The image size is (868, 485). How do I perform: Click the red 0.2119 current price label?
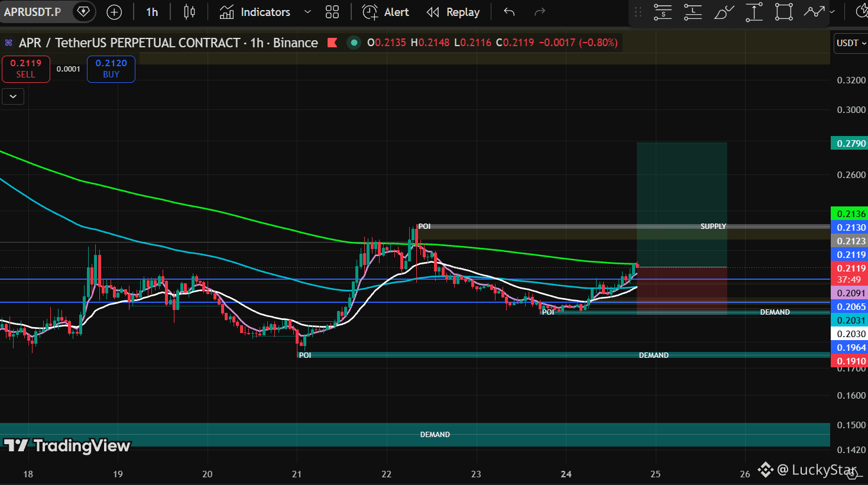(x=849, y=268)
